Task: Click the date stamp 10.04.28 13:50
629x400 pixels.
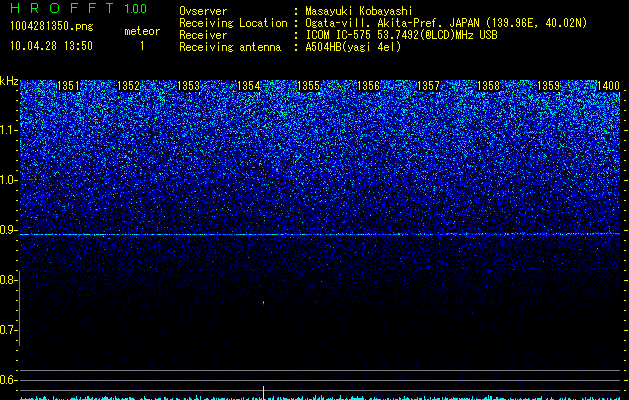Action: (x=51, y=46)
